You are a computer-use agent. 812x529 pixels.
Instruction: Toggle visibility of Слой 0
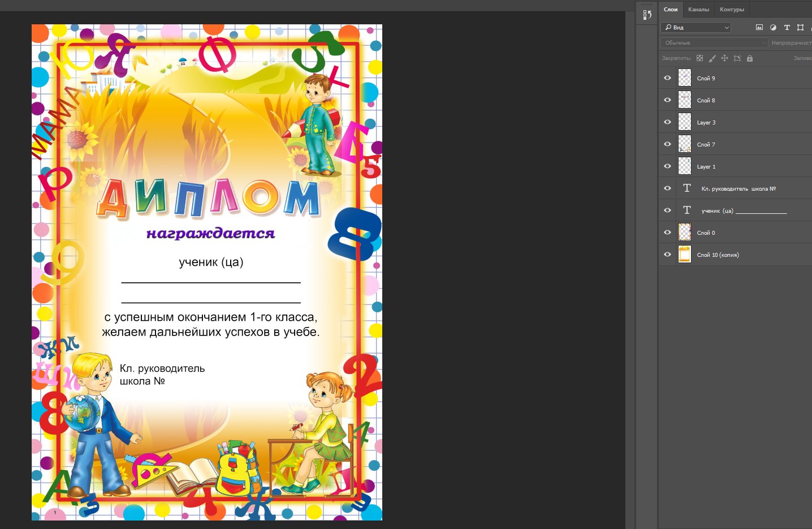point(667,233)
